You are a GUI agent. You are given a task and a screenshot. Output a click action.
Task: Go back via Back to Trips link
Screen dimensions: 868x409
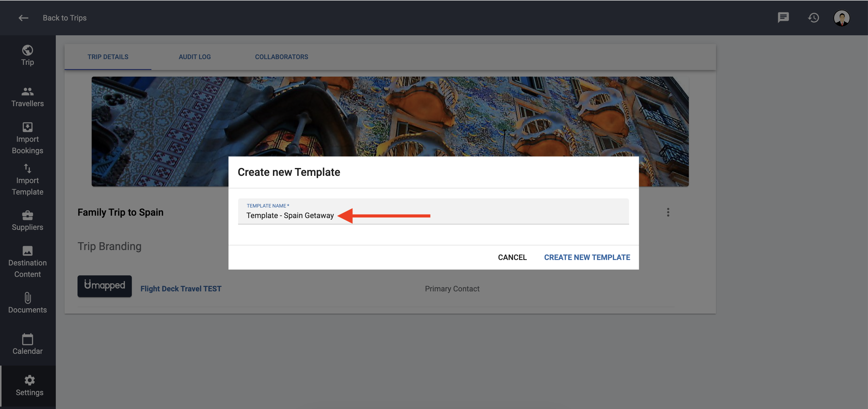click(64, 18)
